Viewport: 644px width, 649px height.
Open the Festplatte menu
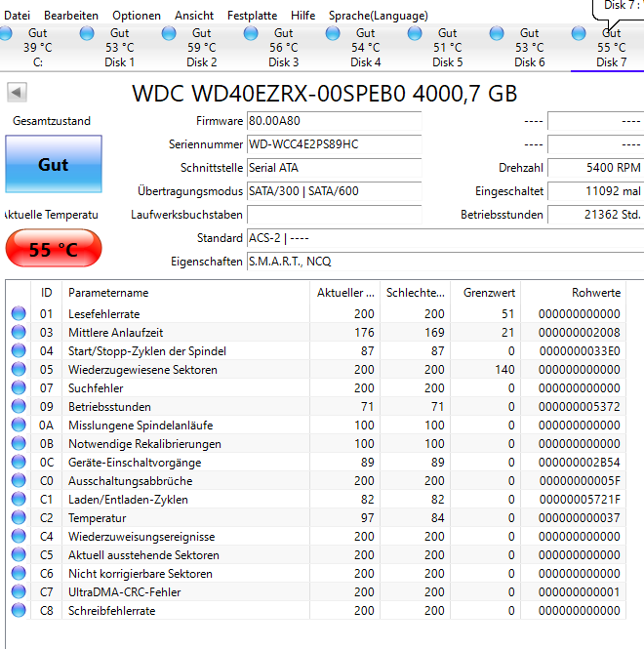point(252,16)
